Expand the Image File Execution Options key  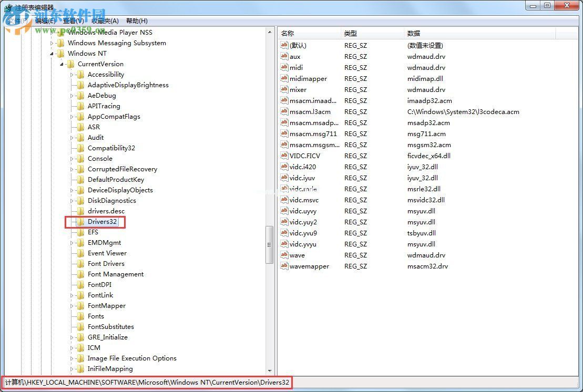click(72, 358)
